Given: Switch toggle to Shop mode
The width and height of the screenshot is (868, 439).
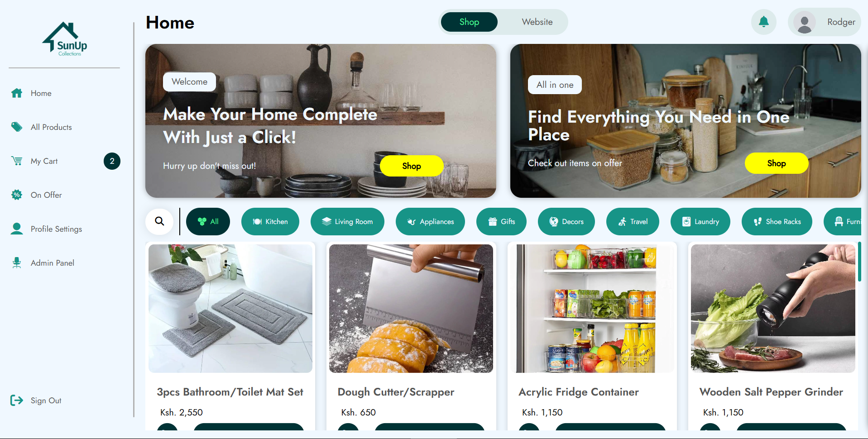Looking at the screenshot, I should pos(469,22).
